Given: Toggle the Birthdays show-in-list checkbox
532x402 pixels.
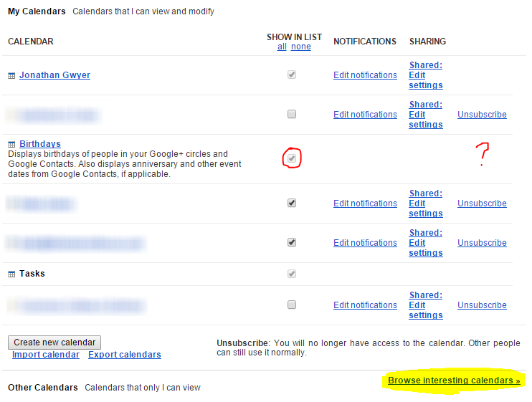Looking at the screenshot, I should [x=291, y=157].
